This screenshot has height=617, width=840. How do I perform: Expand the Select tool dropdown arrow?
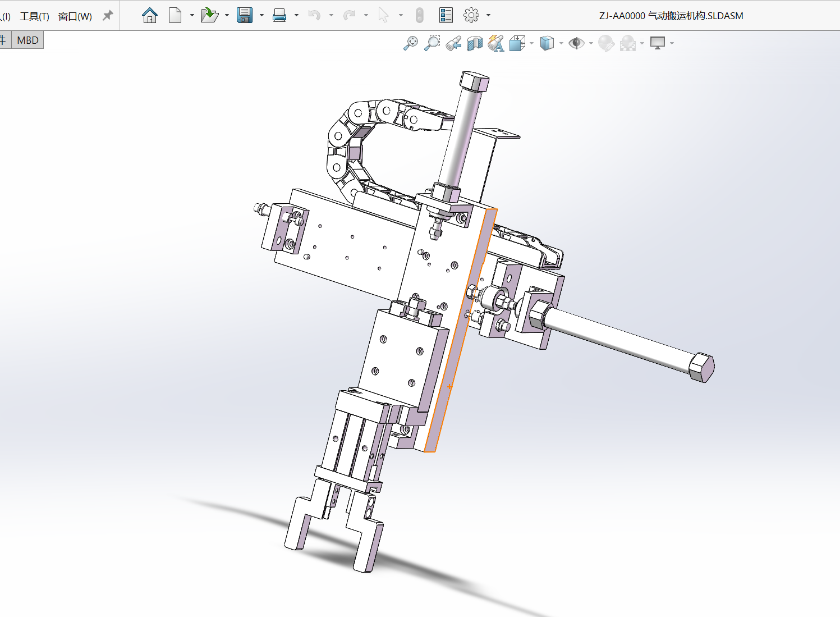401,15
